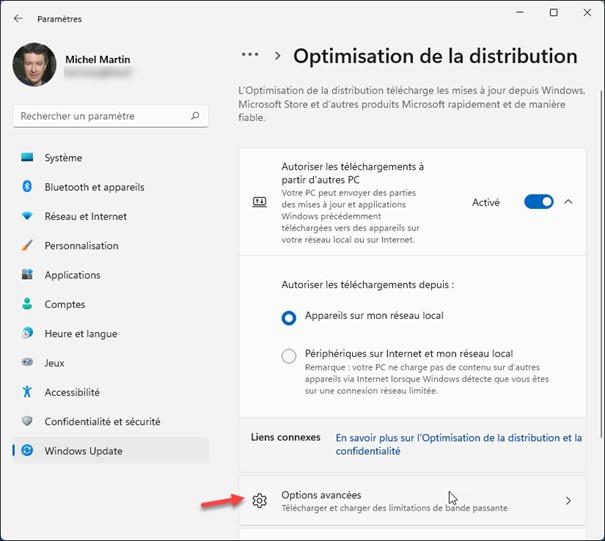This screenshot has height=541, width=605.
Task: Click the Bluetooth et appareils icon
Action: pos(27,187)
